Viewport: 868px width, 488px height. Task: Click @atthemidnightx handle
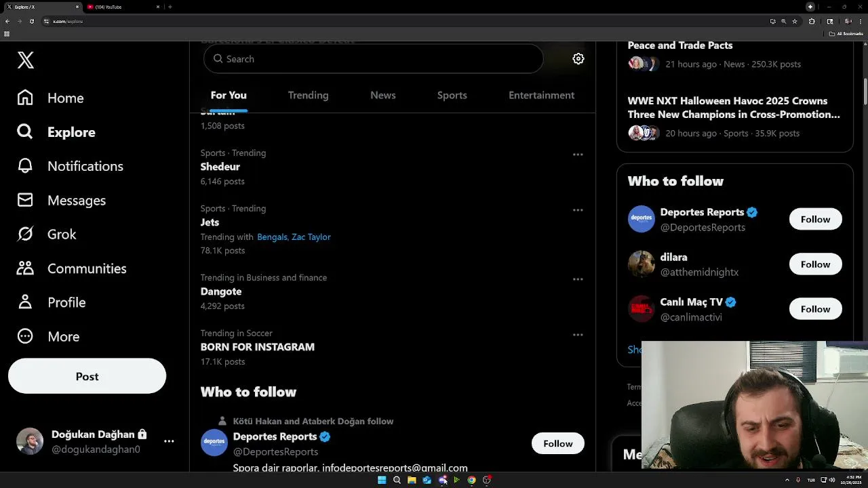pyautogui.click(x=699, y=272)
